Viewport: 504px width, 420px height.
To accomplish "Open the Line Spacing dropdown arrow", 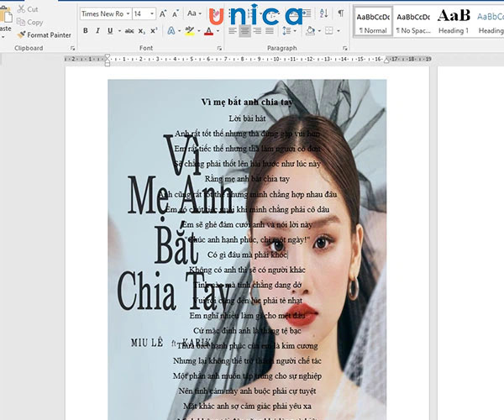I will tap(295, 31).
